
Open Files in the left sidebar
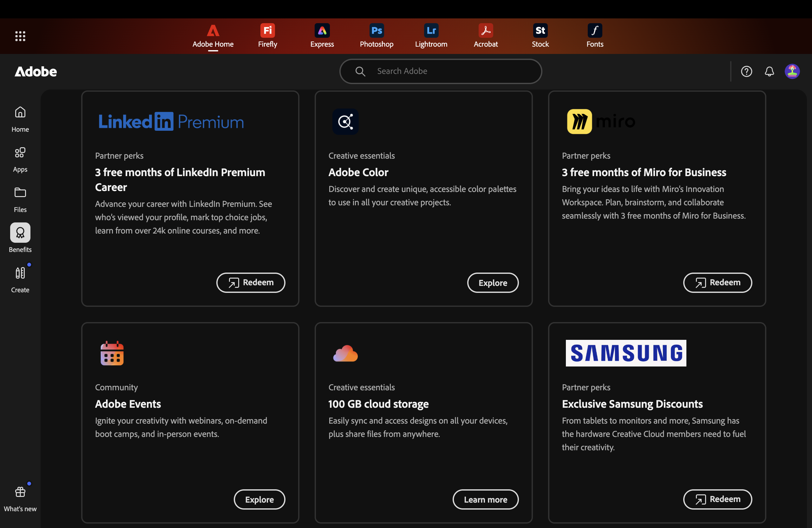(20, 199)
